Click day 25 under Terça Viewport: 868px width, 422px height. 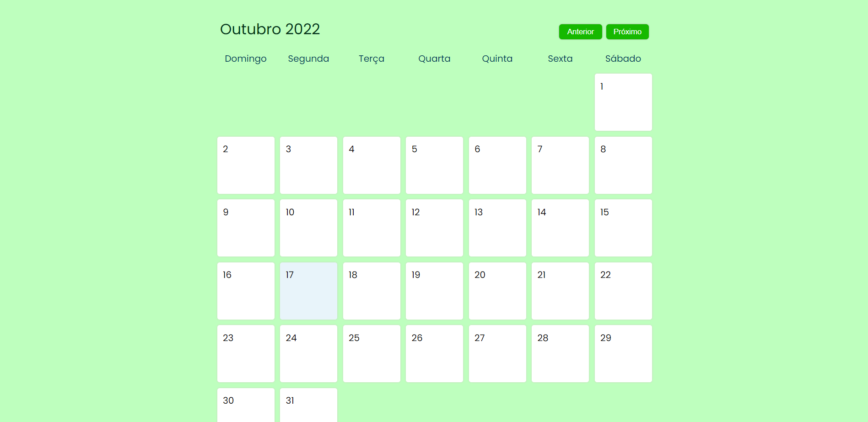[x=372, y=353]
